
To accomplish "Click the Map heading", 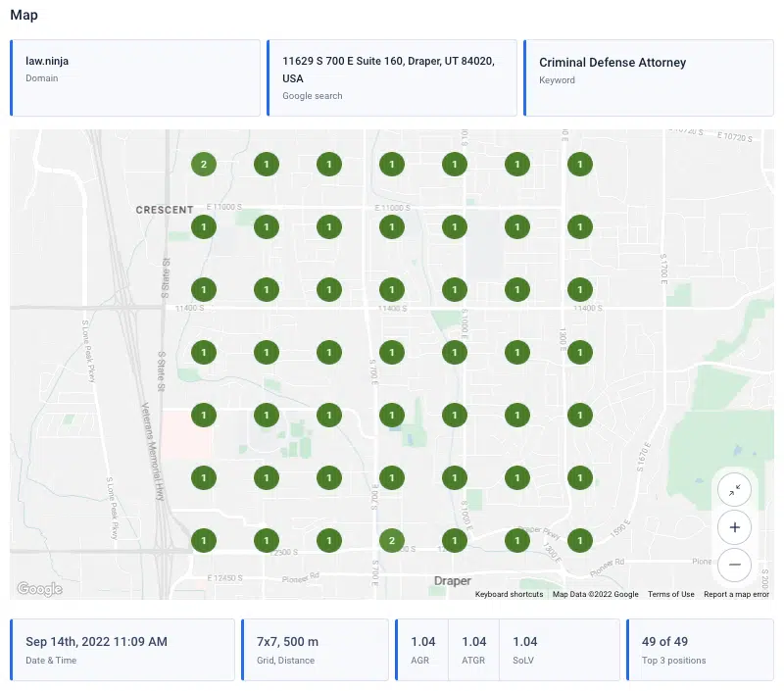I will pos(24,15).
